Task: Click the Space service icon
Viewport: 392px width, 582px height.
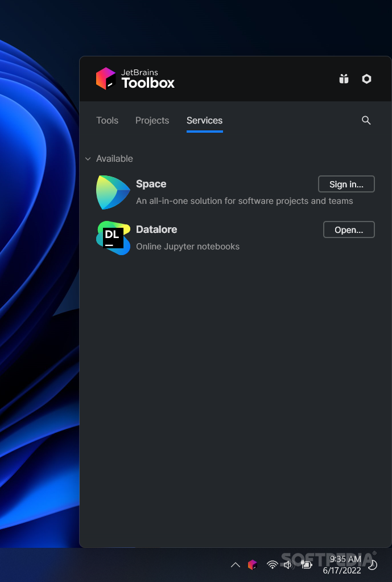Action: click(113, 192)
